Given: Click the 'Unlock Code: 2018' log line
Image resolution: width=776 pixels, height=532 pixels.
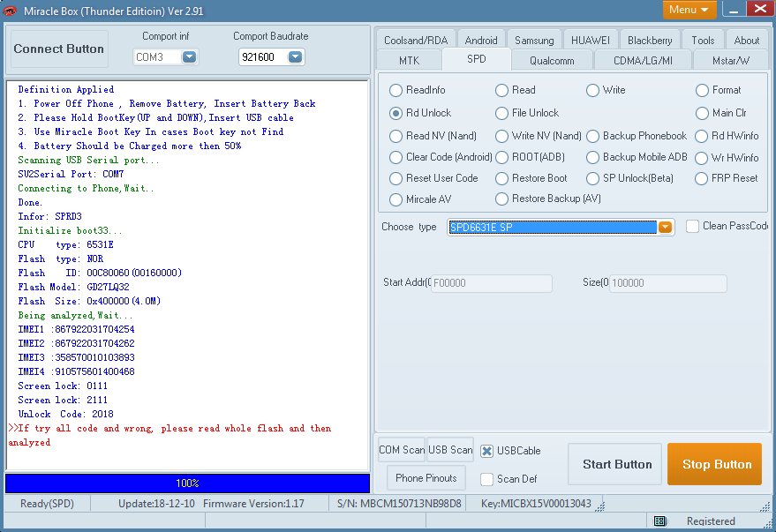Looking at the screenshot, I should pyautogui.click(x=66, y=414).
